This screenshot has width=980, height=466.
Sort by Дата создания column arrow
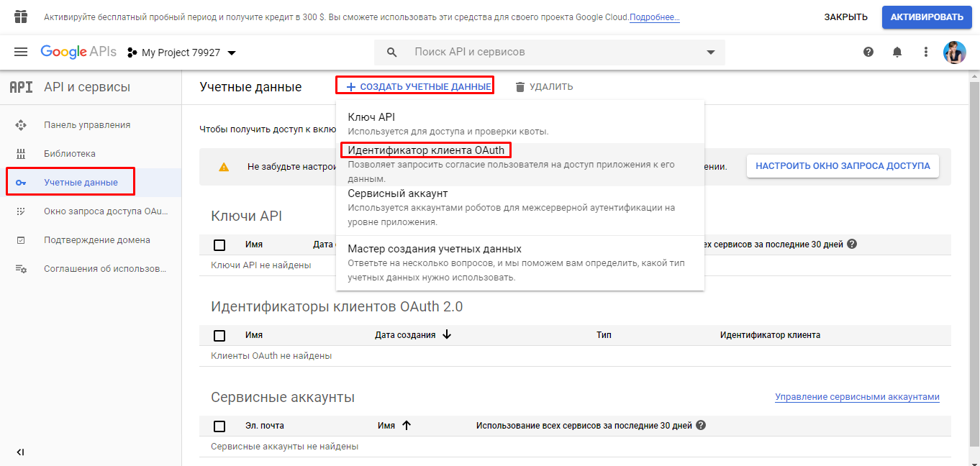point(447,334)
